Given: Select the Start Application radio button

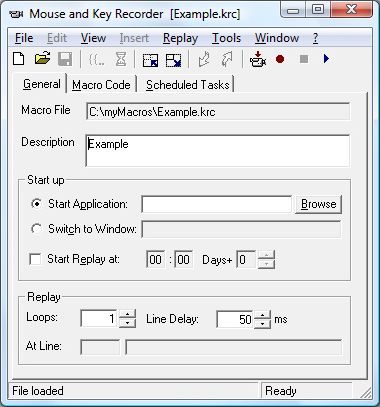Looking at the screenshot, I should [36, 204].
